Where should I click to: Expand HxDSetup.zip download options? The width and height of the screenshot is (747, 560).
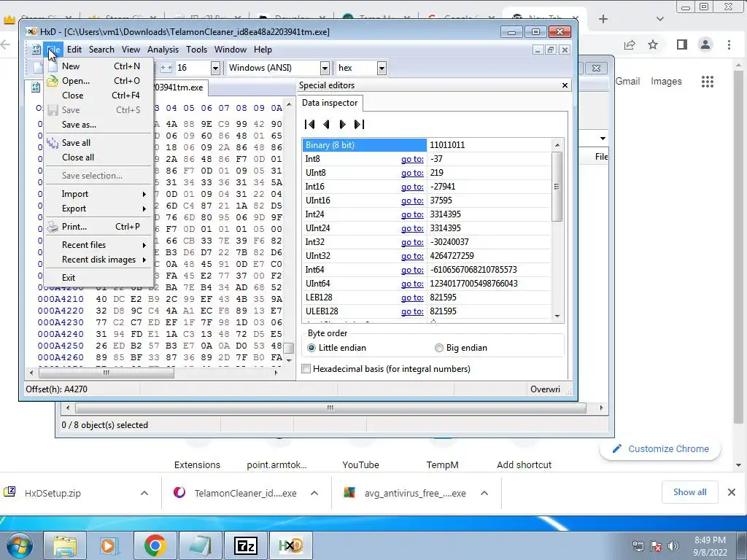(144, 494)
